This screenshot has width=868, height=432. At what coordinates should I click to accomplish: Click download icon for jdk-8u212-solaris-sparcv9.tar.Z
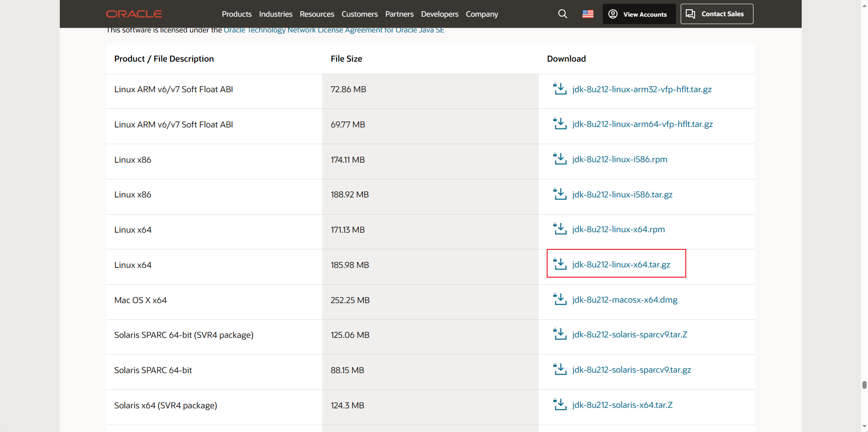pos(560,334)
